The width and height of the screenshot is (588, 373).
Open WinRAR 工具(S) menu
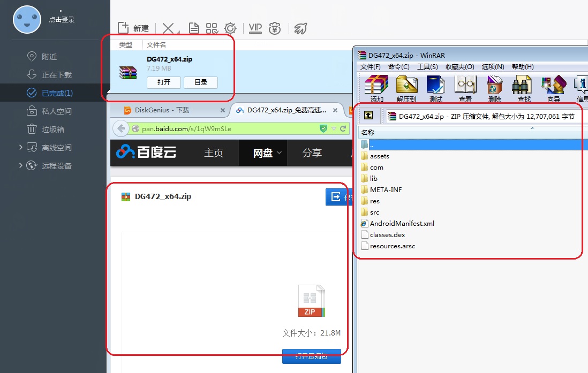point(427,67)
